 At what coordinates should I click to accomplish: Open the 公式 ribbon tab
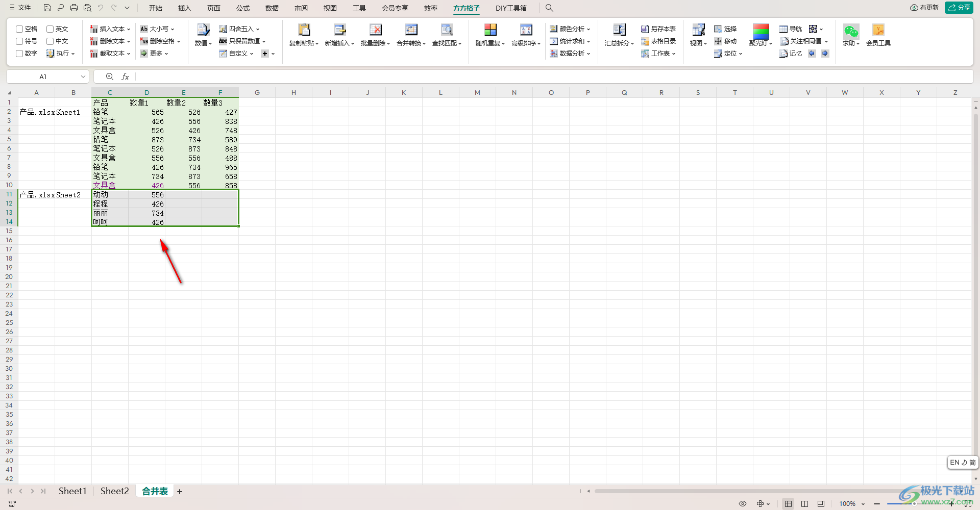[x=243, y=8]
